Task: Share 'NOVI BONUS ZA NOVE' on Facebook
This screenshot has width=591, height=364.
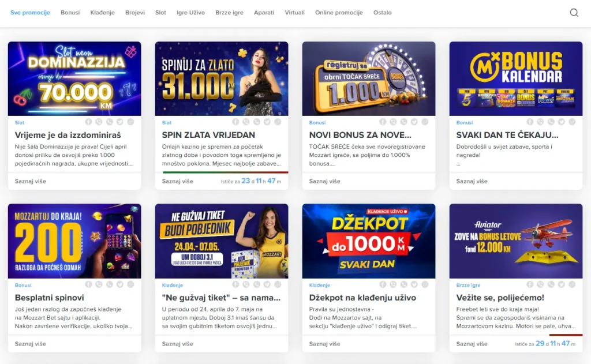Action: point(383,122)
